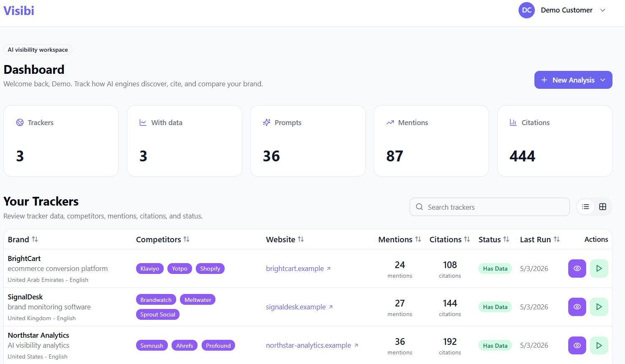Click the Klaviyo competitor tag
Image resolution: width=625 pixels, height=364 pixels.
(150, 269)
